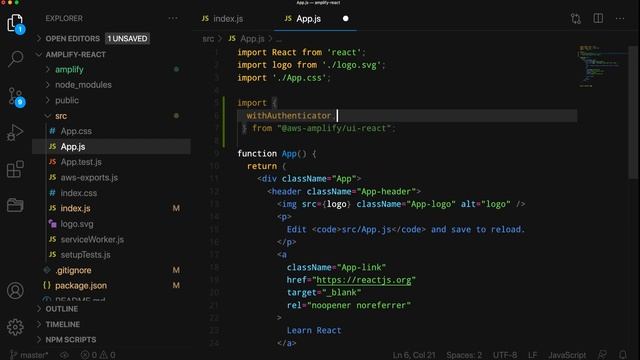This screenshot has width=640, height=360.
Task: Open the project manager folder icon
Action: coord(15,205)
